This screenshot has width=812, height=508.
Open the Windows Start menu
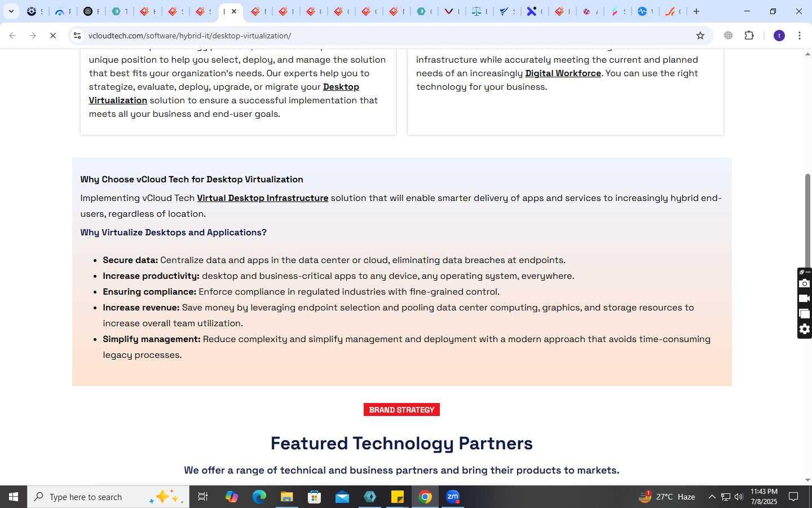(x=14, y=497)
